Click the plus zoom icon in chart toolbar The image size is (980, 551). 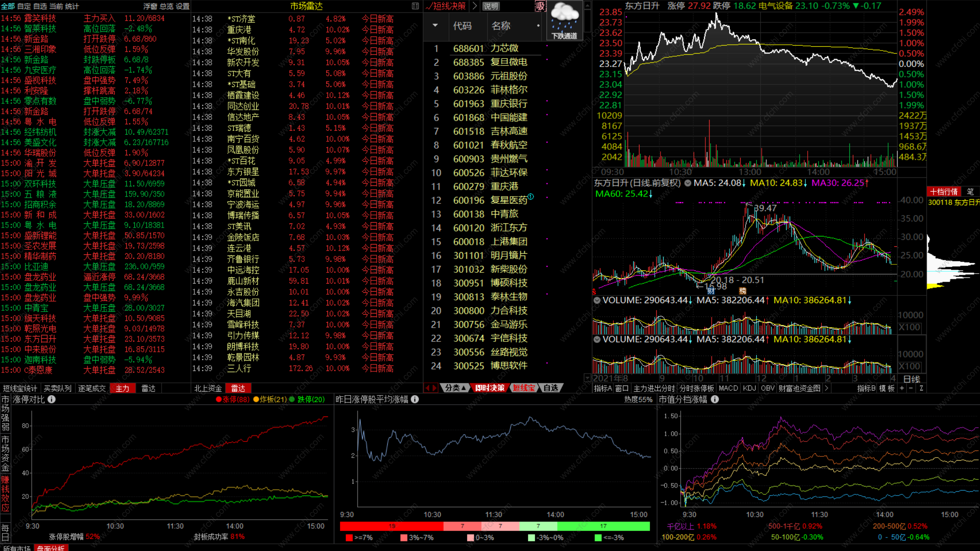902,388
